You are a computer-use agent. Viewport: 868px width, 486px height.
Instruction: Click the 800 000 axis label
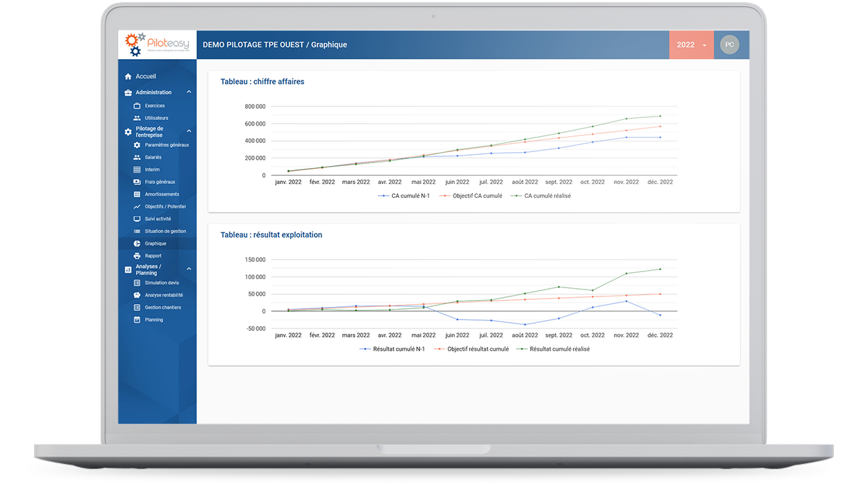click(255, 106)
